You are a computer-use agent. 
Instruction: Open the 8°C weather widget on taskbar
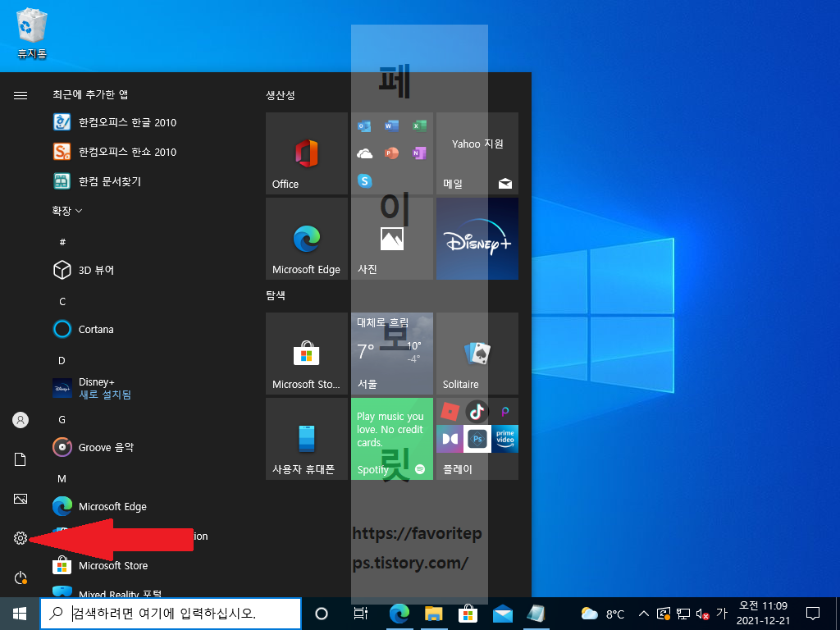(x=603, y=614)
